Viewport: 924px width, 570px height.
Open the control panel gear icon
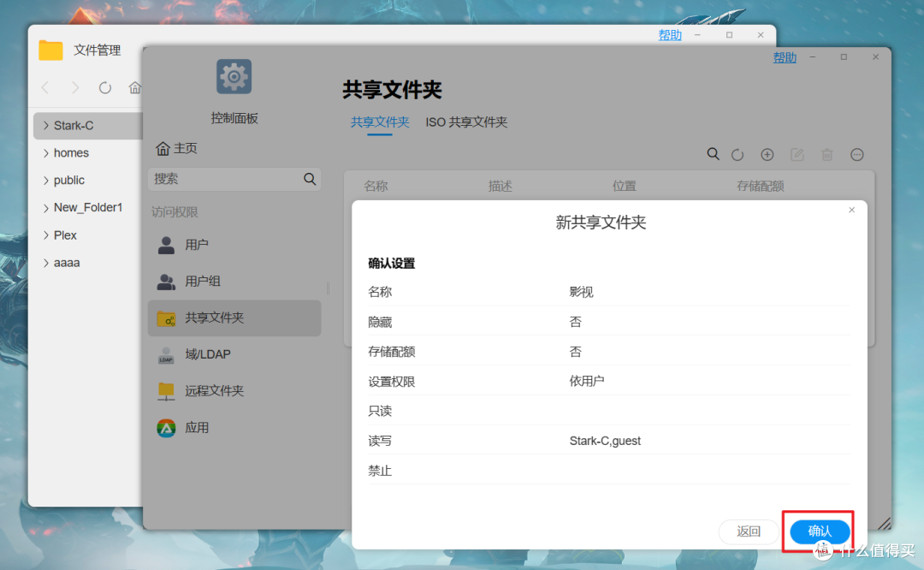coord(234,77)
